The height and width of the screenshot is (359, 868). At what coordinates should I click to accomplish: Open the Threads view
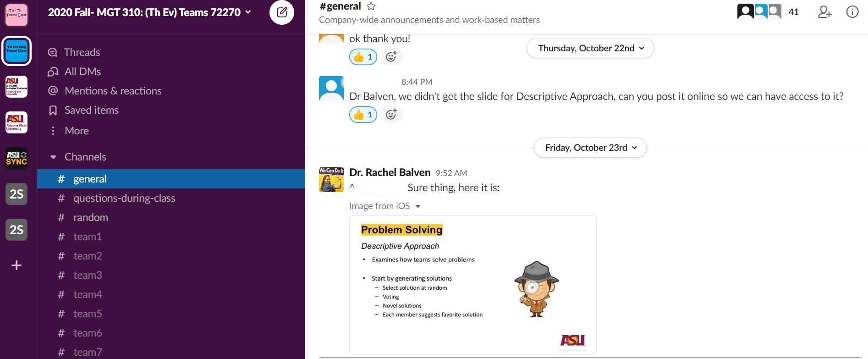click(x=82, y=52)
